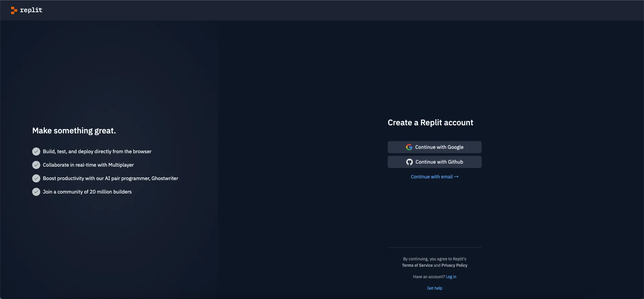
Task: Click the 'Create a Replit account' heading
Action: (x=430, y=123)
